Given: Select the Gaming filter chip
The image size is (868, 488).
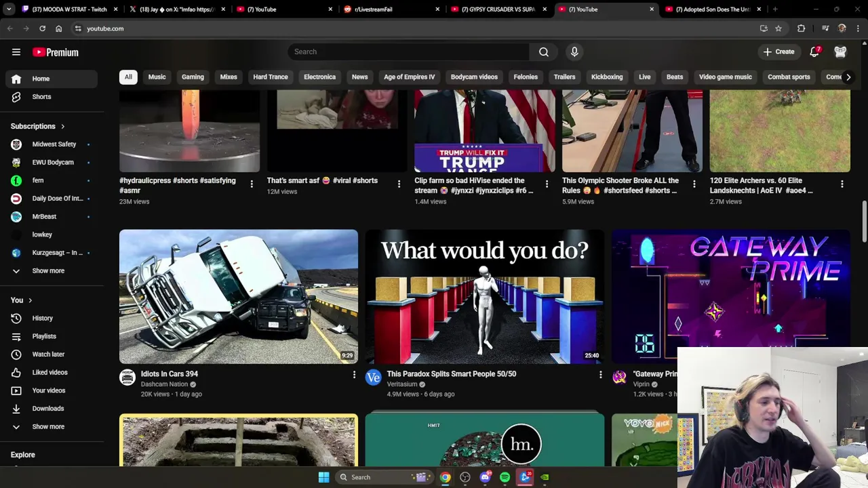Looking at the screenshot, I should pos(193,77).
